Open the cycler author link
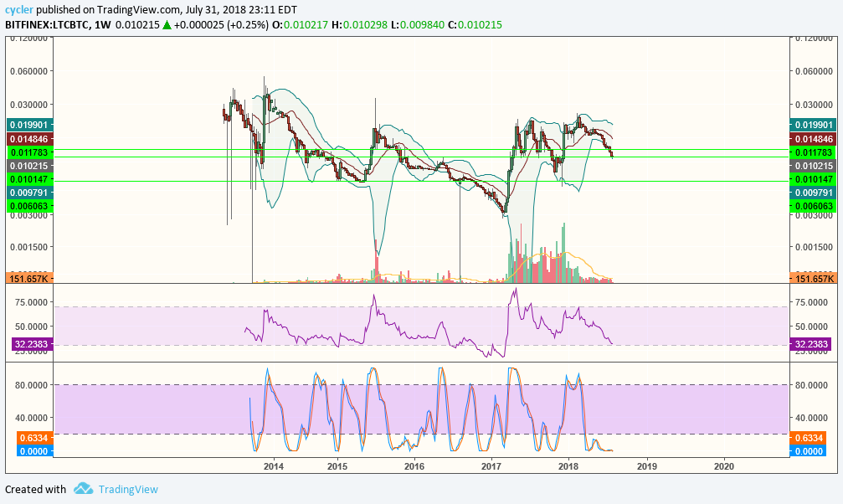This screenshot has width=843, height=504. (x=19, y=10)
